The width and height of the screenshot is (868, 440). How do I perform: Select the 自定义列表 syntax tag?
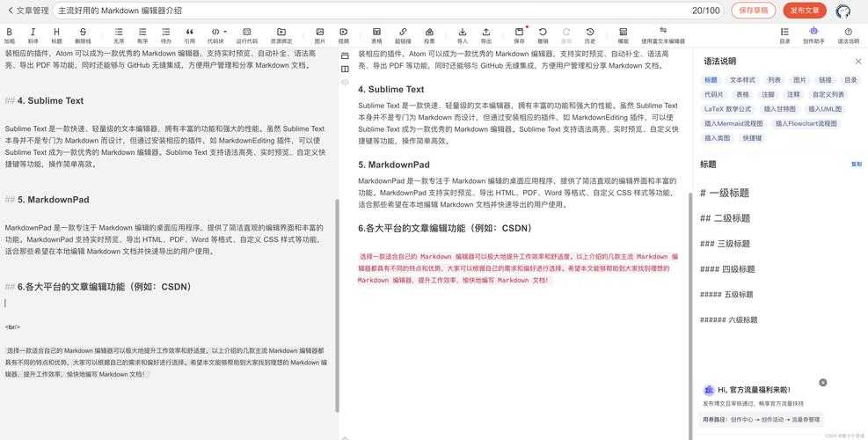click(828, 95)
